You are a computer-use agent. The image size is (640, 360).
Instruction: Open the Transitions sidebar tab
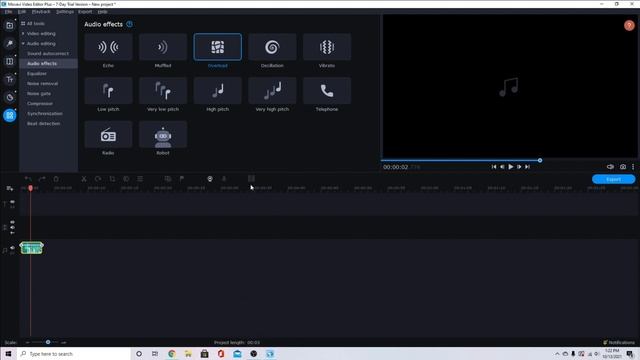pyautogui.click(x=9, y=61)
